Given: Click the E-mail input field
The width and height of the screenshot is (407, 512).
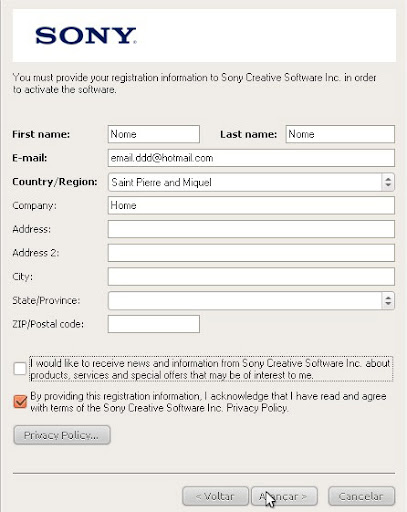Looking at the screenshot, I should [251, 158].
